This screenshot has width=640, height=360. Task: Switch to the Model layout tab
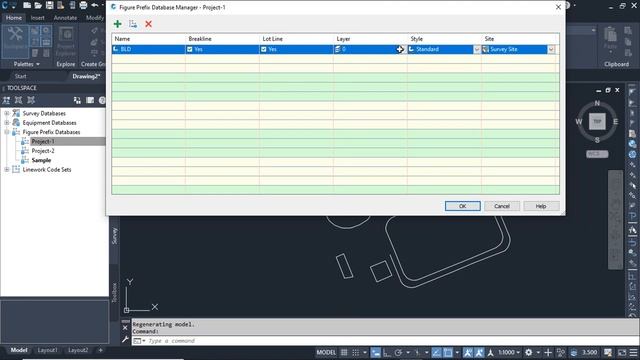[19, 350]
